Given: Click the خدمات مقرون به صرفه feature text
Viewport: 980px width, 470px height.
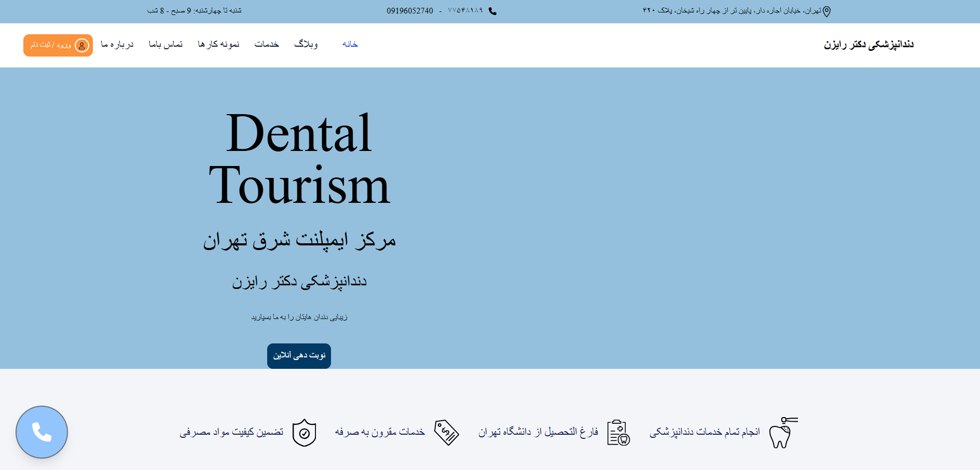Looking at the screenshot, I should (380, 432).
